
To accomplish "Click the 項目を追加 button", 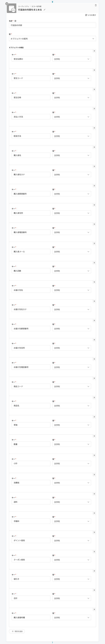I will tap(17, 631).
